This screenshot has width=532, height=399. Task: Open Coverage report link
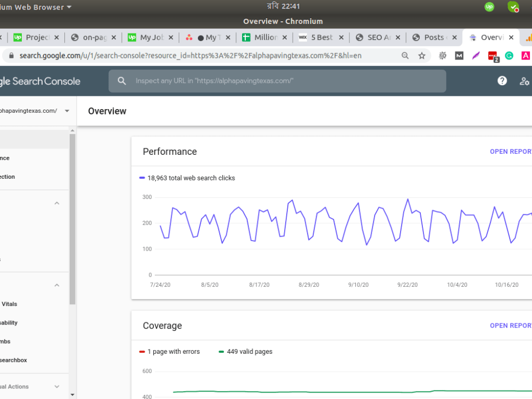(x=511, y=326)
